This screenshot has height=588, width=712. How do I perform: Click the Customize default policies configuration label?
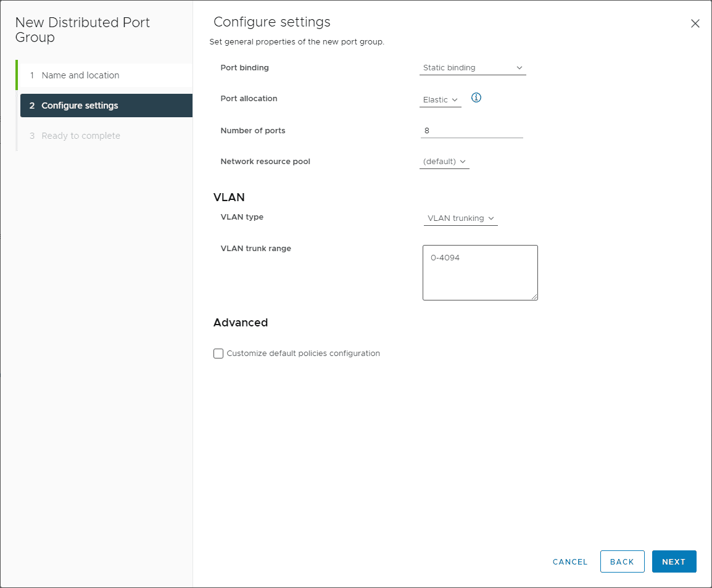[303, 354]
